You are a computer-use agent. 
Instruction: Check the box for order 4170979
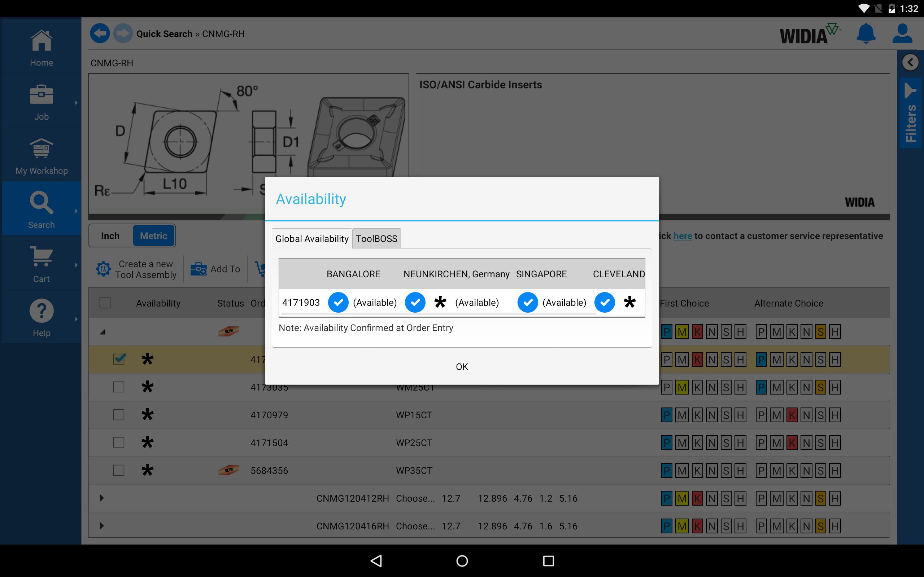119,415
